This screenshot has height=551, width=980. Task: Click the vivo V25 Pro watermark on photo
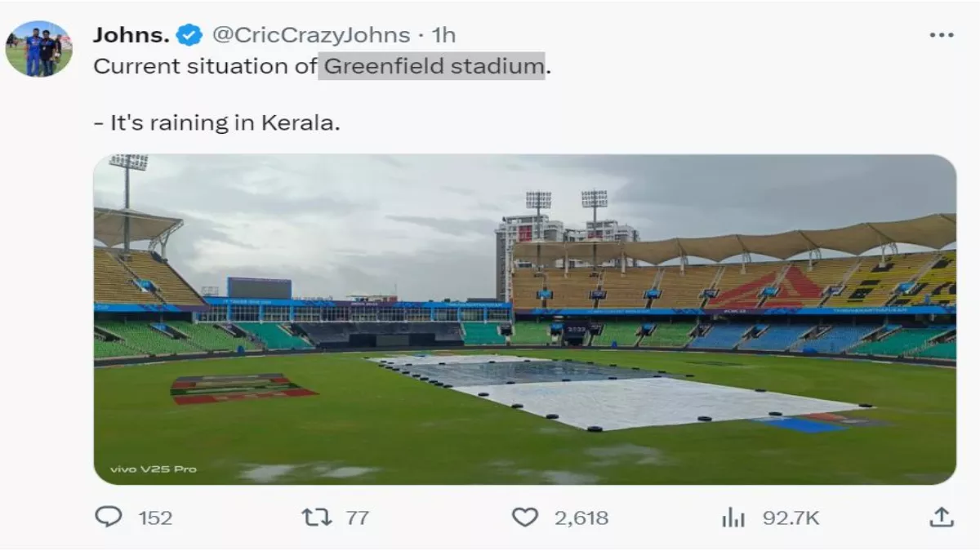[154, 469]
